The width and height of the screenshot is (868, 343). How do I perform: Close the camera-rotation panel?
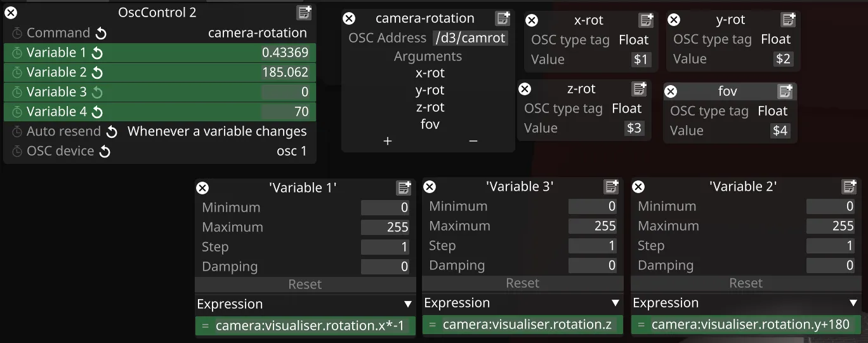(x=349, y=18)
